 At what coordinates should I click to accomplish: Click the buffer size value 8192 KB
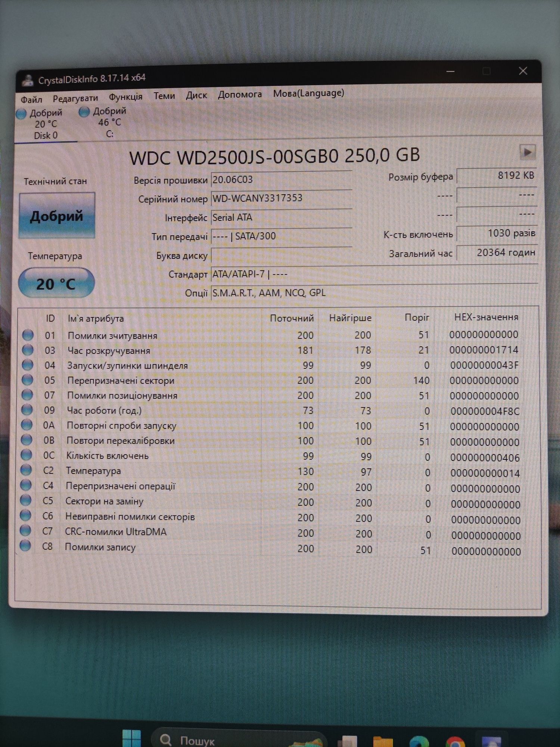497,176
